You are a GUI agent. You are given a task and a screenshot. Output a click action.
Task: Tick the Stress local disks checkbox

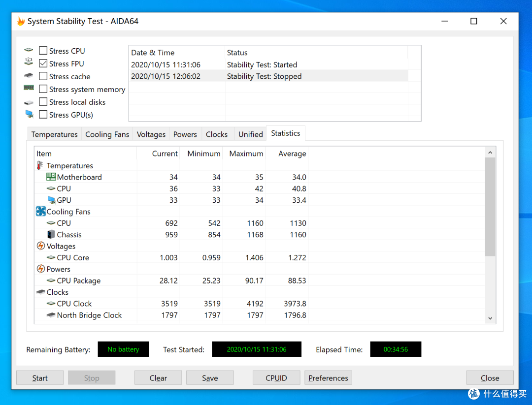pyautogui.click(x=43, y=102)
